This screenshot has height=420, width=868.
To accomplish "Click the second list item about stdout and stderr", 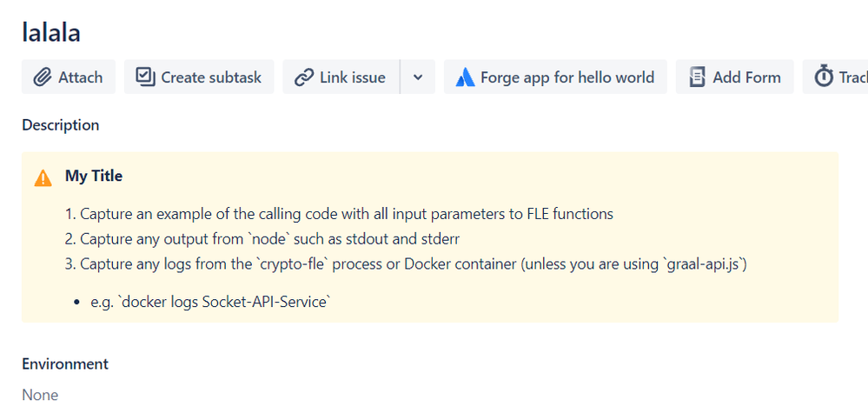I will (x=269, y=239).
